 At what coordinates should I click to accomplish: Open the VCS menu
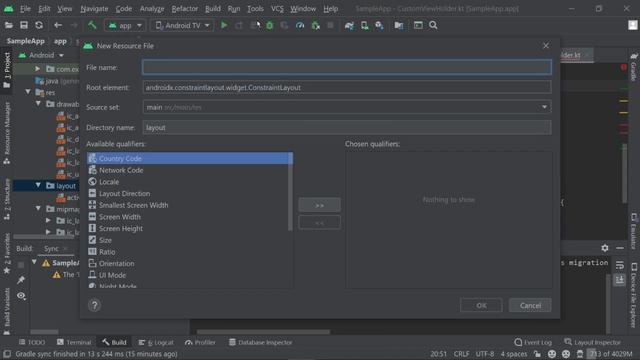[277, 9]
